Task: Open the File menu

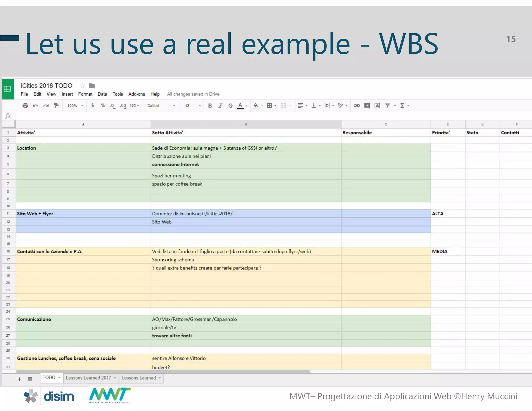Action: pos(24,94)
